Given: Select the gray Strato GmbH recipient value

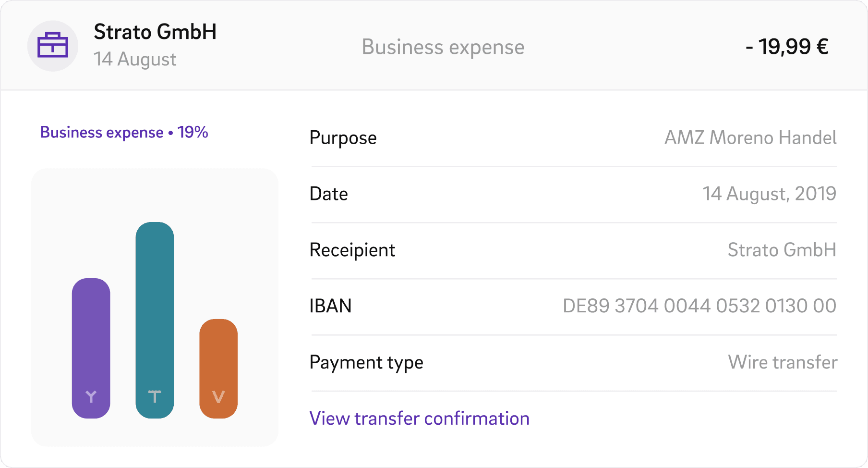Looking at the screenshot, I should (x=782, y=250).
